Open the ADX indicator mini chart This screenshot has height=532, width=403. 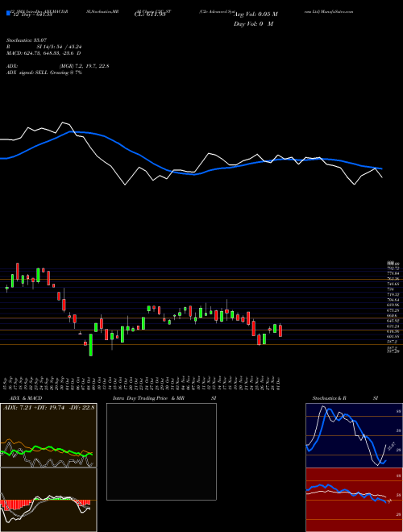(x=48, y=435)
